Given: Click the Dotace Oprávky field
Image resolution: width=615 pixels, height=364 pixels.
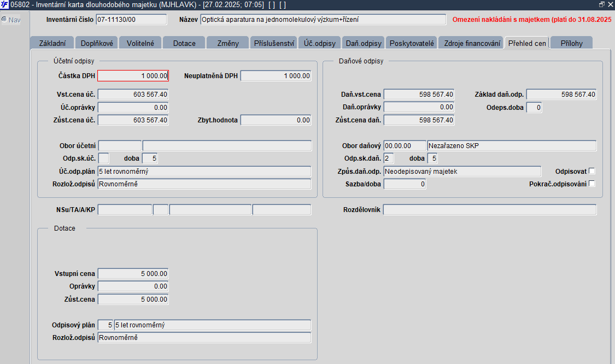Looking at the screenshot, I should [133, 286].
